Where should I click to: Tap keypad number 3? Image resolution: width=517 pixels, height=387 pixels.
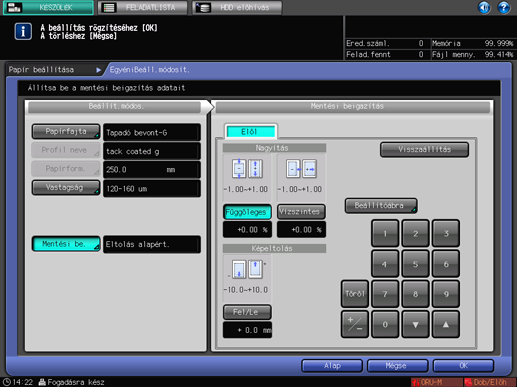(446, 233)
